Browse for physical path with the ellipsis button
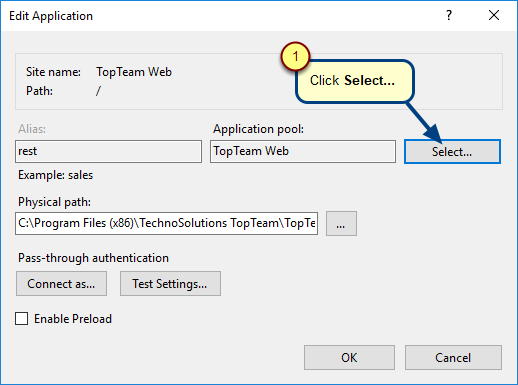This screenshot has height=385, width=518. coord(341,224)
